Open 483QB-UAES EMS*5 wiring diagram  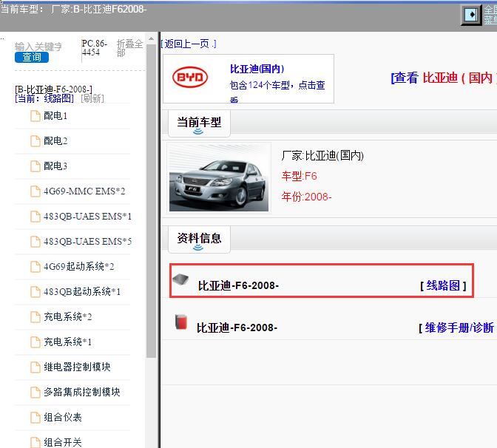87,242
